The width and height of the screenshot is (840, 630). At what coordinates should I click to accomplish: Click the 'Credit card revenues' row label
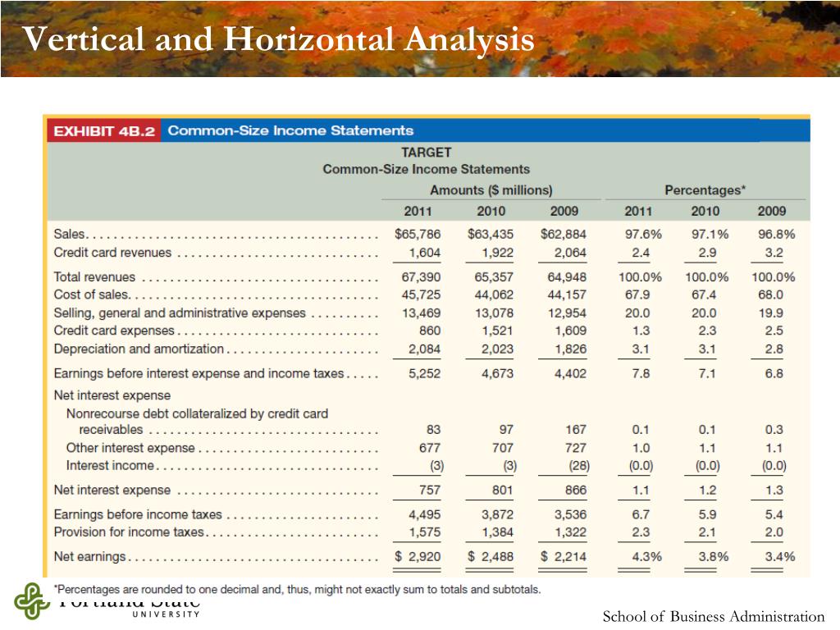coord(112,253)
